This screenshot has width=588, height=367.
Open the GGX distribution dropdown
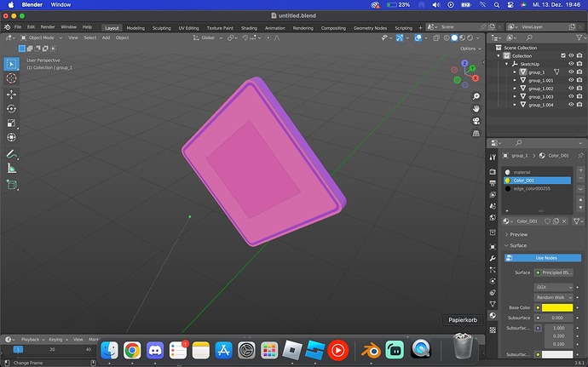pos(553,286)
